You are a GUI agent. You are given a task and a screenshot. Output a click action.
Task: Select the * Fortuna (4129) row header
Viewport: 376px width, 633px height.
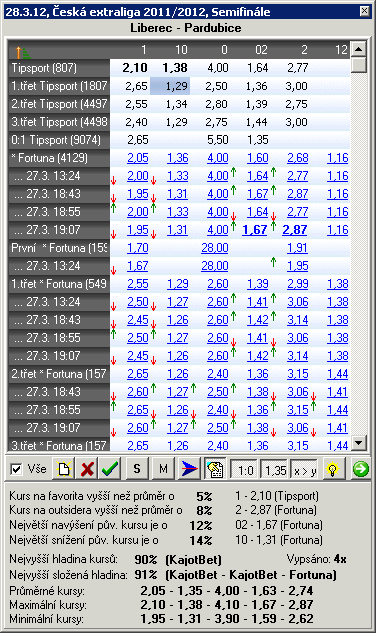click(59, 158)
